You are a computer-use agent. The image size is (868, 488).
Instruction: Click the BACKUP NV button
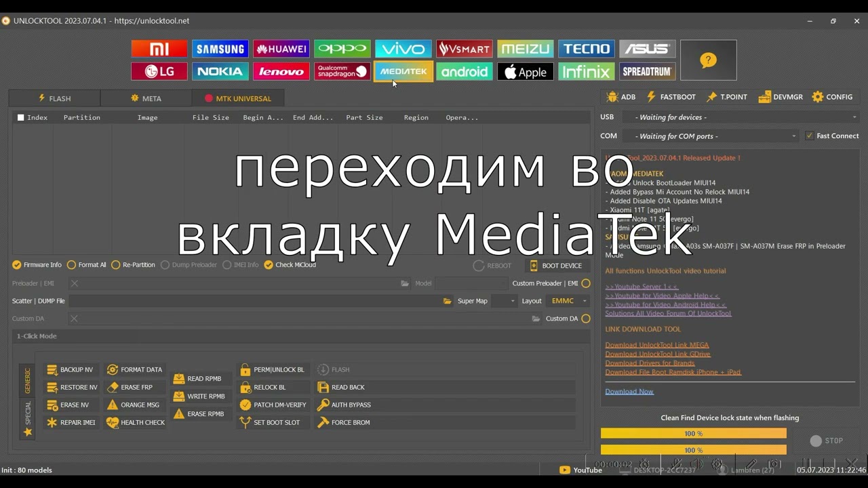pos(71,369)
